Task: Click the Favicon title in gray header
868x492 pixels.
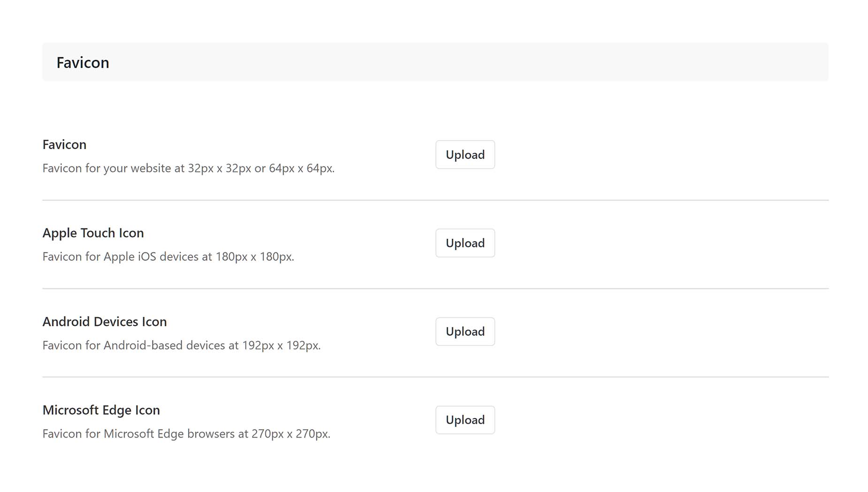Action: tap(83, 62)
